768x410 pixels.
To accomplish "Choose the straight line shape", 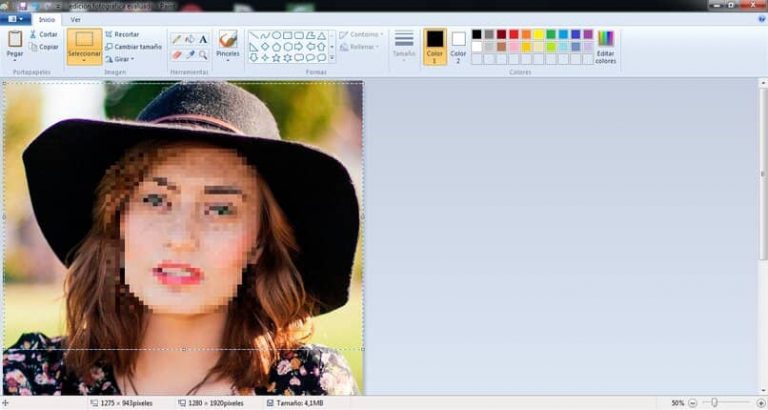I will [x=254, y=36].
